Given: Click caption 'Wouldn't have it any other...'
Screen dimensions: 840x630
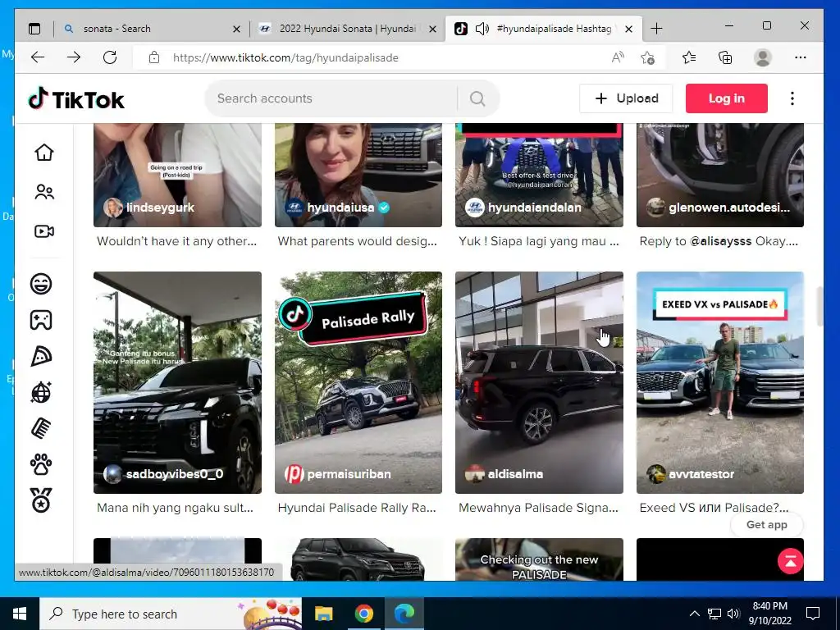Looking at the screenshot, I should click(x=177, y=241).
